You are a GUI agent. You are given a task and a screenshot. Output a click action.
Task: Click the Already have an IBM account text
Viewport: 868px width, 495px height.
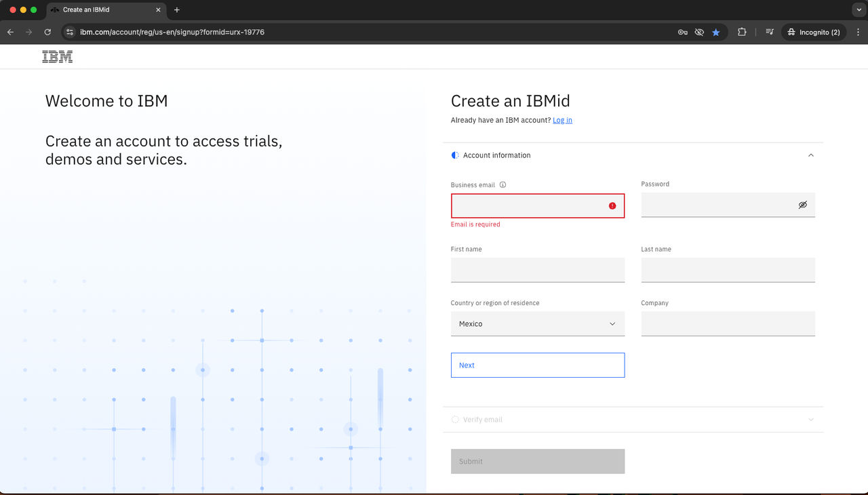coord(500,120)
